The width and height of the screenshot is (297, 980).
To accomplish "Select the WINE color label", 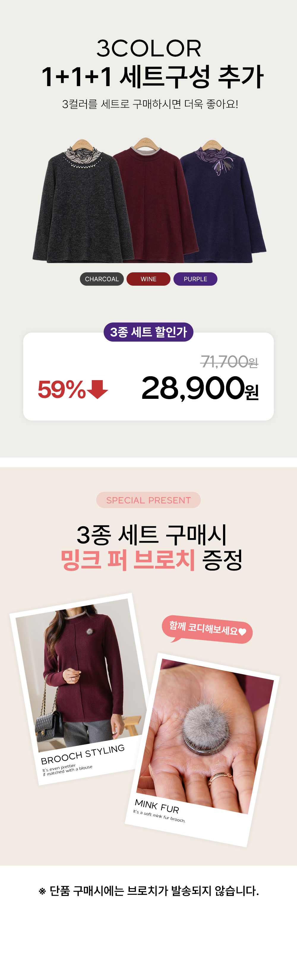I will 148,279.
